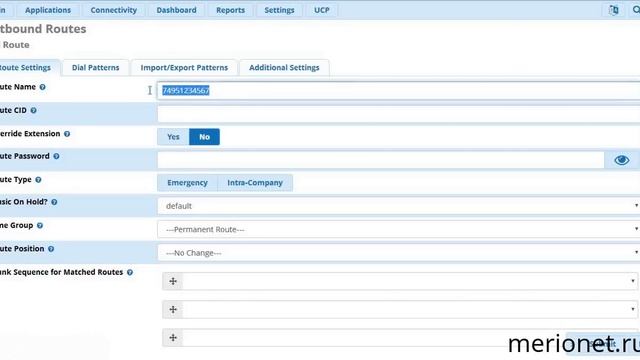Toggle Intra-Company route type
Viewport: 640px width, 360px height.
point(255,183)
